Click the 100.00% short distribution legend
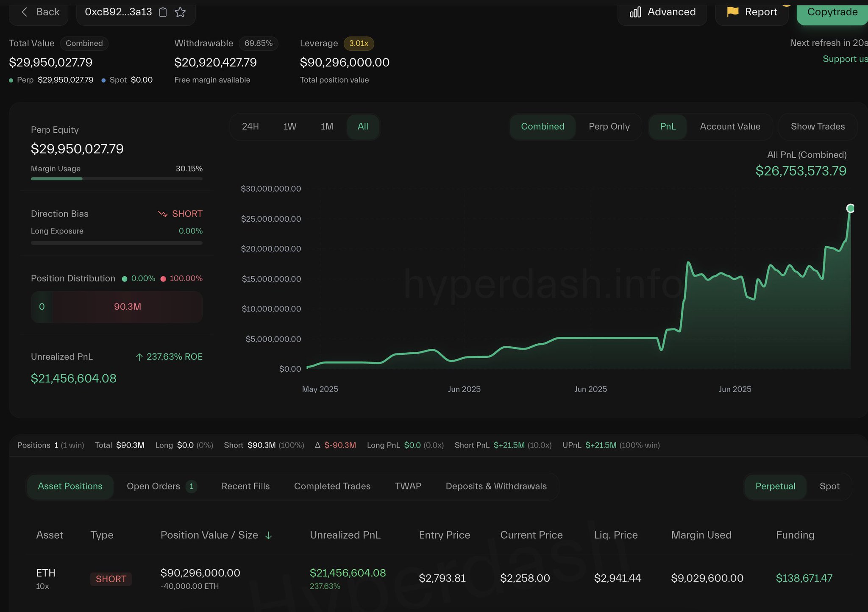Screen dimensions: 868x612 181,278
